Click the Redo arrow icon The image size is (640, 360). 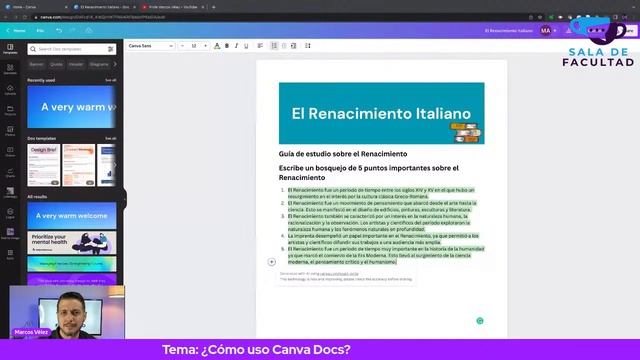[73, 31]
